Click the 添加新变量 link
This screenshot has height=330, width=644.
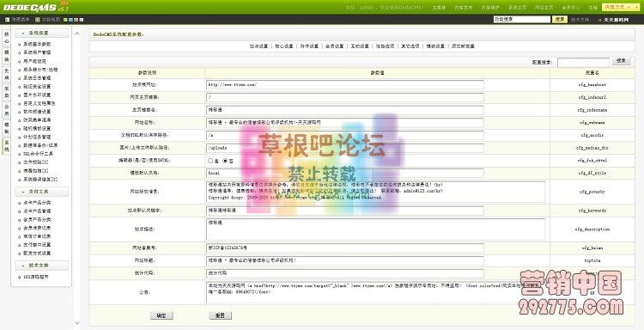pyautogui.click(x=463, y=46)
